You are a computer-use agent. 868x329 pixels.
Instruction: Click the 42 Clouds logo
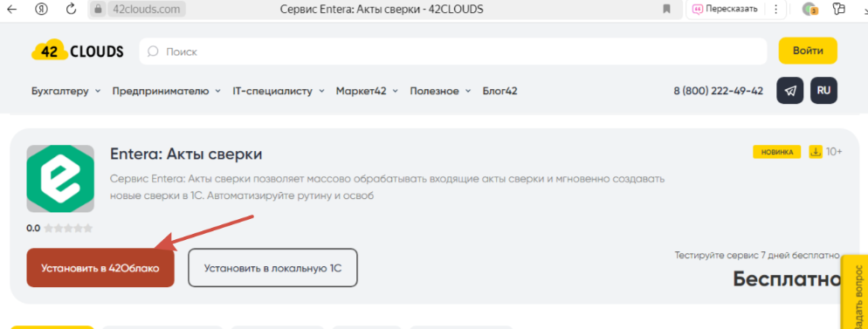tap(78, 51)
